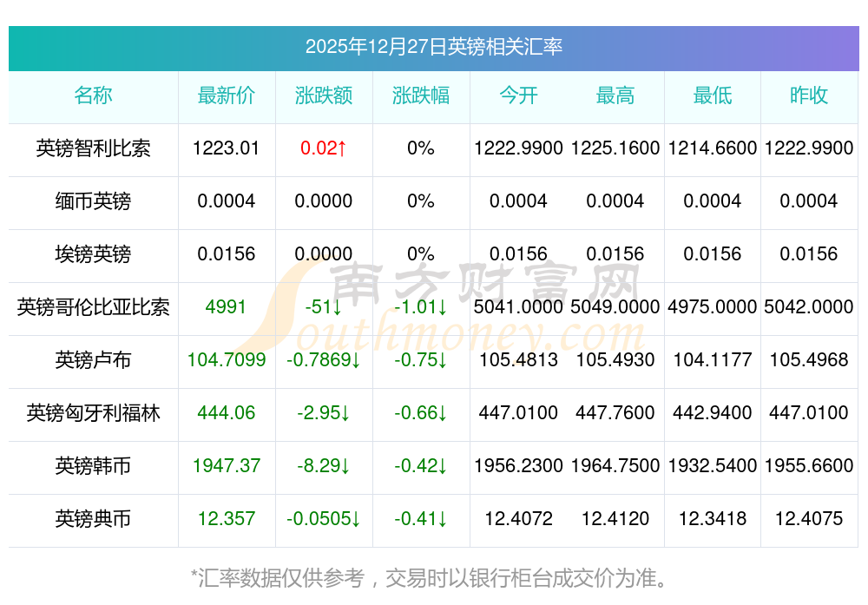Open the 缅币英镑 currency pair
Screen dimensions: 868x605
point(93,201)
